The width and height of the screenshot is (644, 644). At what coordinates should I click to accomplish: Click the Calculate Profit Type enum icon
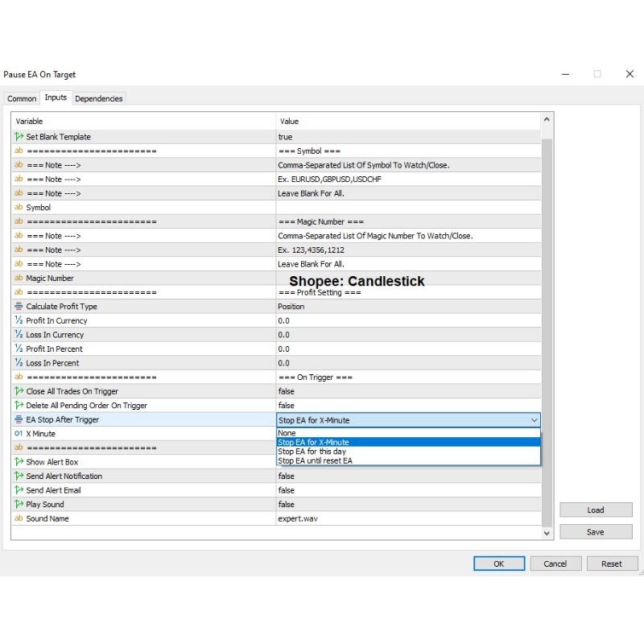19,307
